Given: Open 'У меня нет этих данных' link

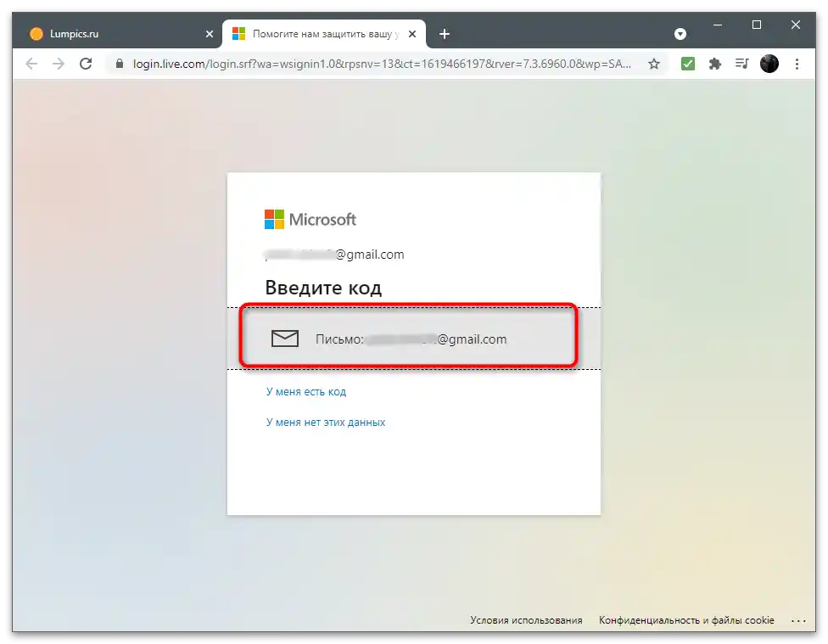Looking at the screenshot, I should coord(326,422).
